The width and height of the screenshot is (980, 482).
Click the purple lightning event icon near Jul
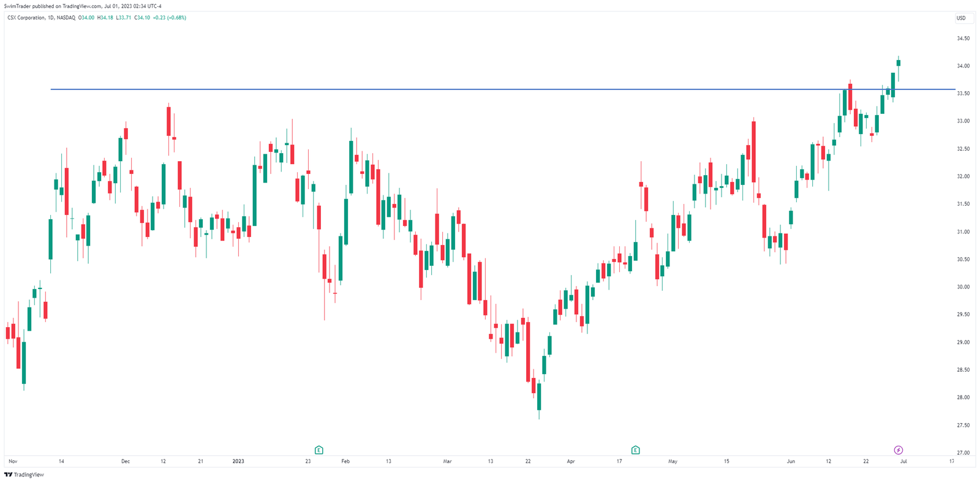tap(899, 450)
